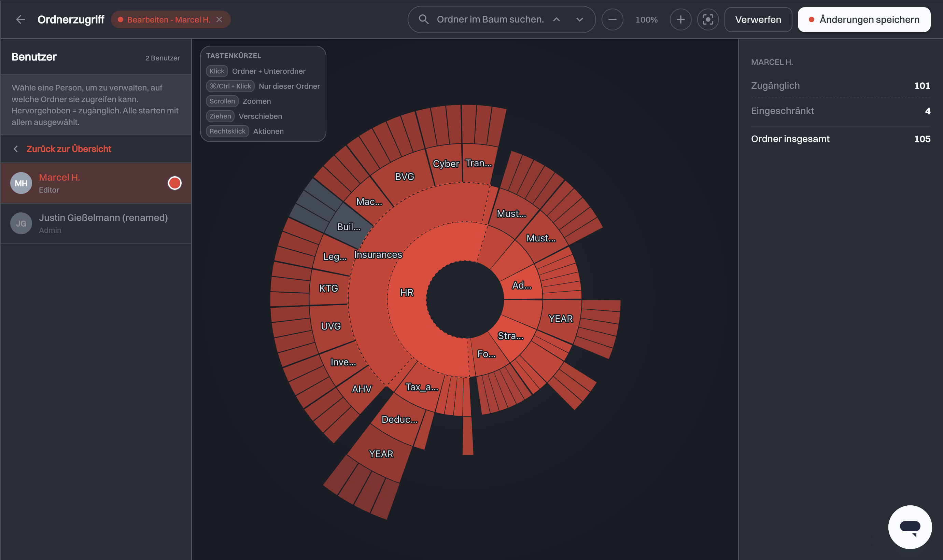The width and height of the screenshot is (943, 560).
Task: Toggle the AHV folder segment
Action: [x=362, y=389]
